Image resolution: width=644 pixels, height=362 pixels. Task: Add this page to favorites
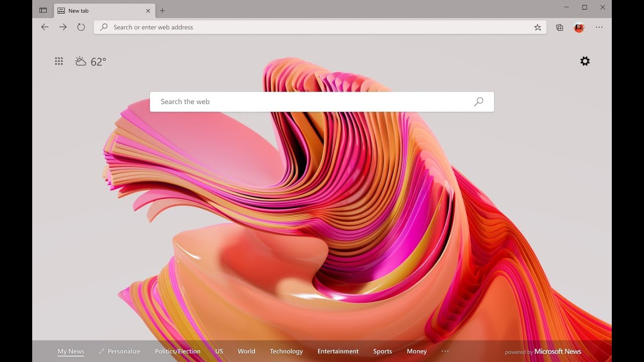coord(537,28)
